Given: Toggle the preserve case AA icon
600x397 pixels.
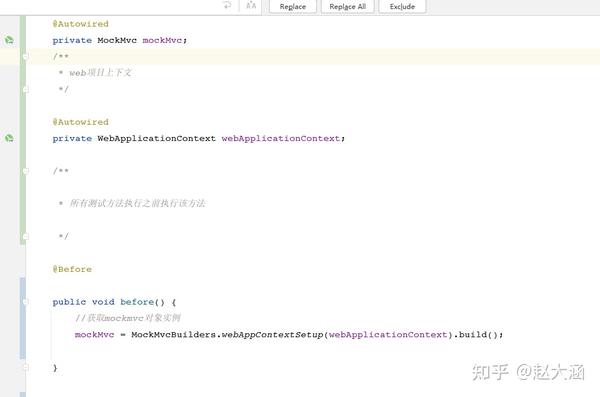Looking at the screenshot, I should pos(251,5).
